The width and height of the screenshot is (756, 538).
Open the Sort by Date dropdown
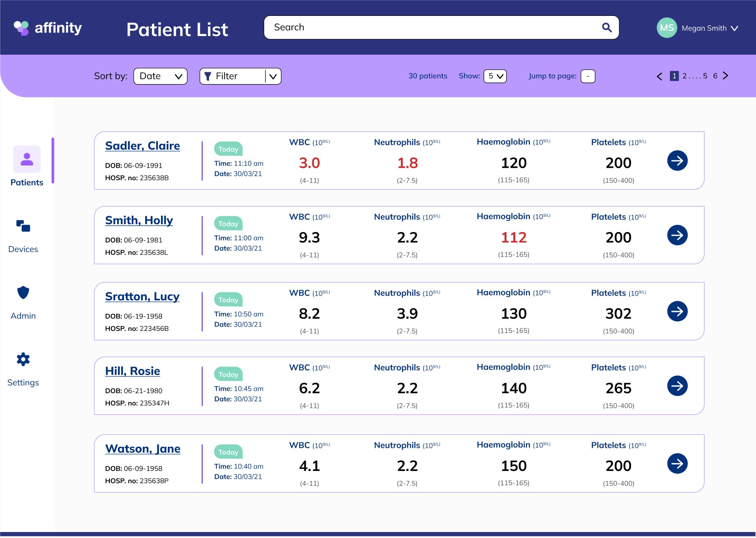coord(160,76)
